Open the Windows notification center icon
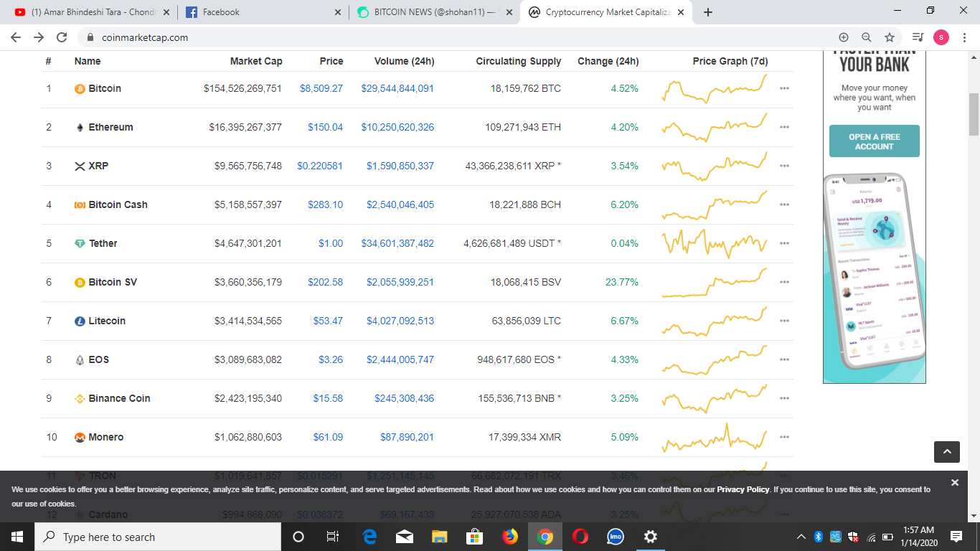This screenshot has width=980, height=551. (x=956, y=537)
